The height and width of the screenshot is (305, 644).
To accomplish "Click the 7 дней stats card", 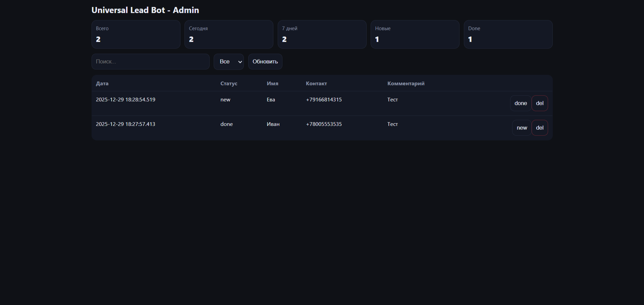I will (322, 34).
